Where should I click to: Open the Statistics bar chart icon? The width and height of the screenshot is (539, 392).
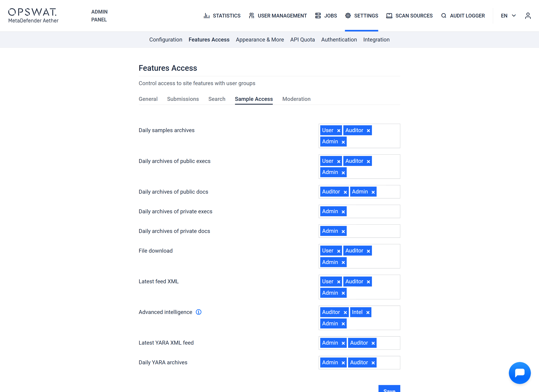(x=206, y=16)
